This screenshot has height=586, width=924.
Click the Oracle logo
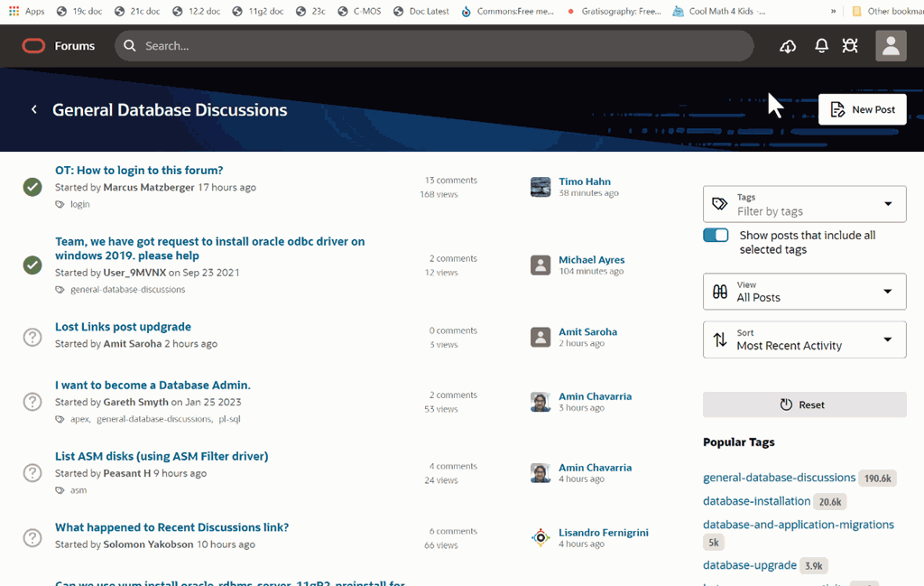[33, 45]
